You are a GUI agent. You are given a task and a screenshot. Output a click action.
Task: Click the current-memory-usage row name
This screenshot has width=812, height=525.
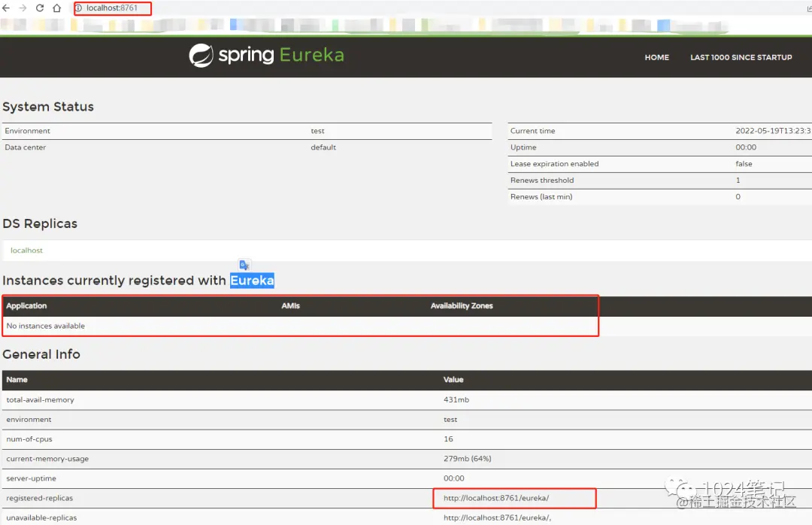(47, 459)
